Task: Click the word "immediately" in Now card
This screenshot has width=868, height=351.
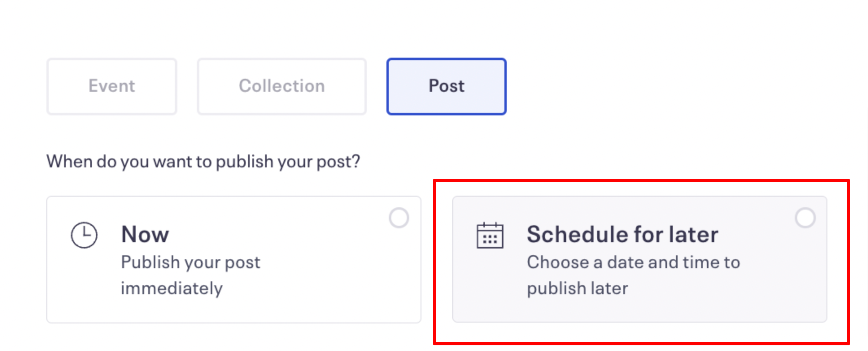Action: coord(172,288)
